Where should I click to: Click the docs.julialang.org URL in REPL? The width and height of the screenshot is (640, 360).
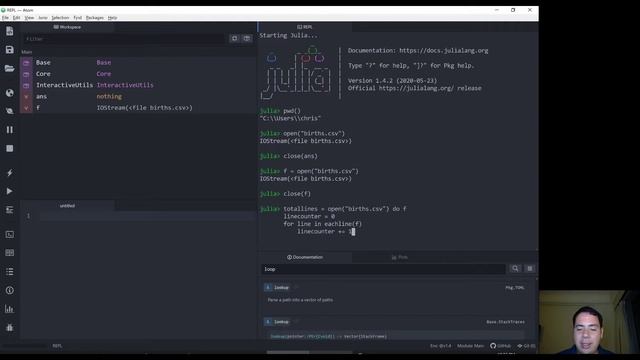click(x=444, y=51)
